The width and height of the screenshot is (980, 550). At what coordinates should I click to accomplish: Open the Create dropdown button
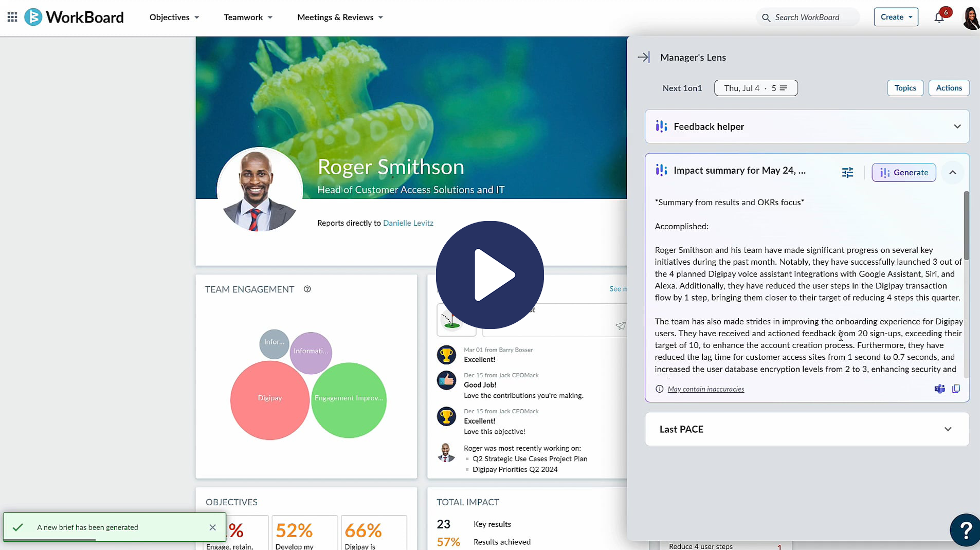point(896,17)
